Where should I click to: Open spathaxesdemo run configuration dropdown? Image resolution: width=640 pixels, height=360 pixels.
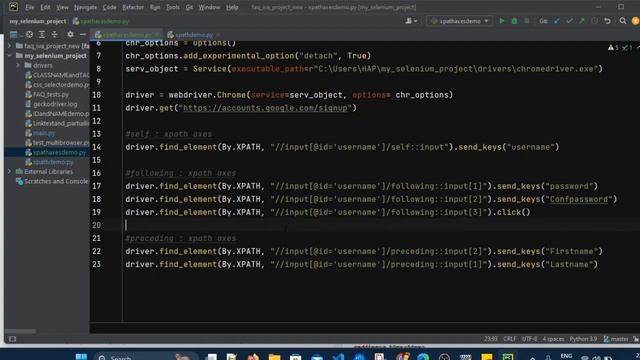(460, 21)
